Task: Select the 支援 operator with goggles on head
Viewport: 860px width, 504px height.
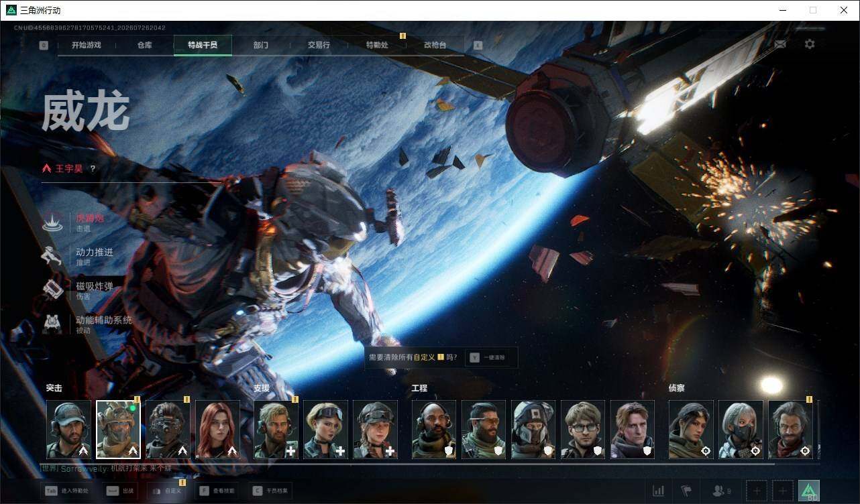Action: point(326,430)
